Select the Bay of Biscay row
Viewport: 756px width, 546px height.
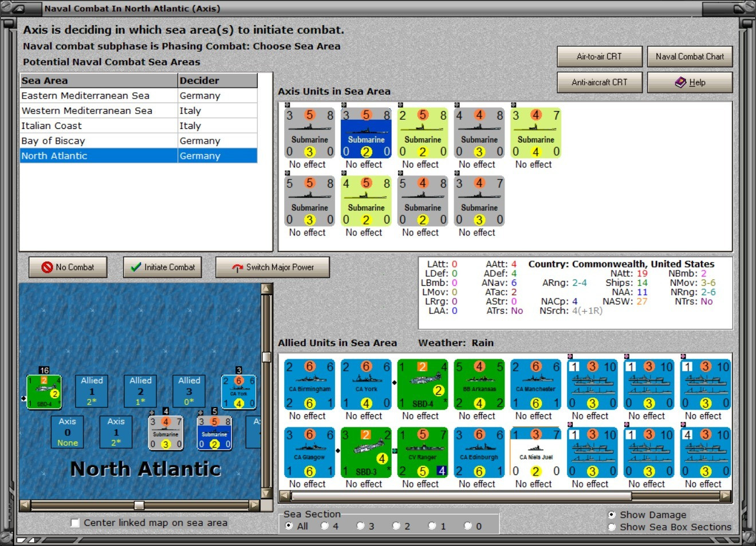pyautogui.click(x=139, y=140)
